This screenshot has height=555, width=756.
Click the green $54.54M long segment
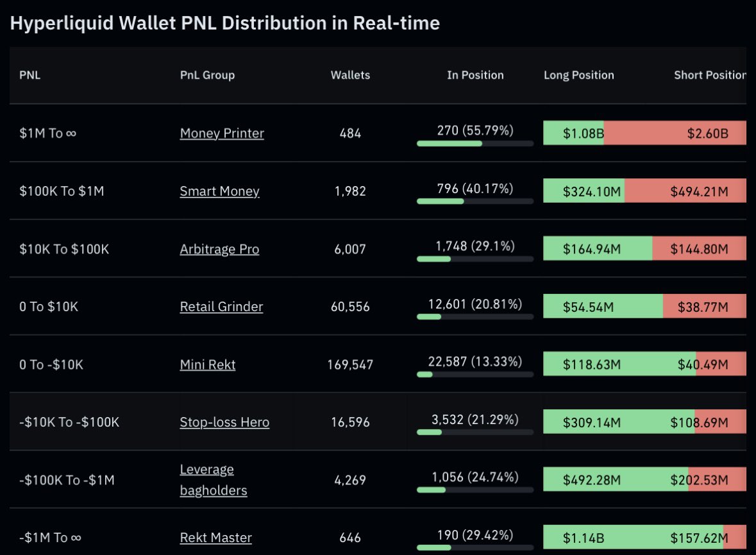click(603, 306)
